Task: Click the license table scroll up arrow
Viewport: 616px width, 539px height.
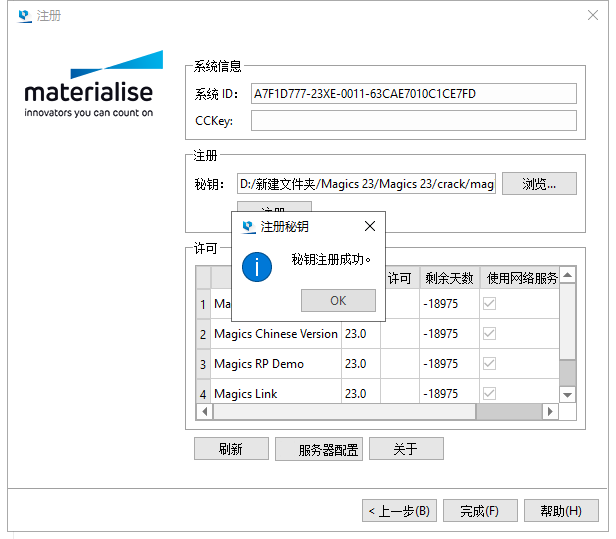Action: coord(567,275)
